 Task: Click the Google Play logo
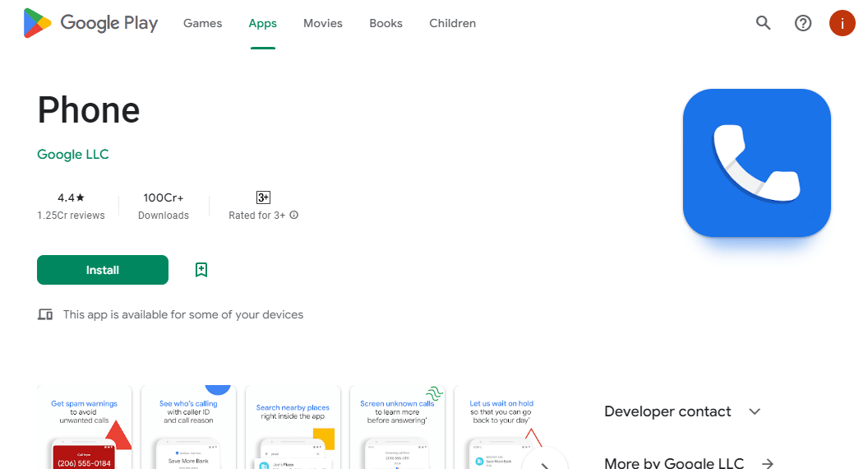[x=90, y=23]
